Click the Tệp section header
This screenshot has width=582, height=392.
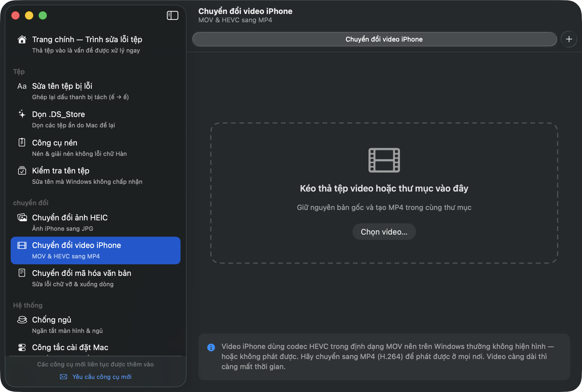click(x=19, y=72)
